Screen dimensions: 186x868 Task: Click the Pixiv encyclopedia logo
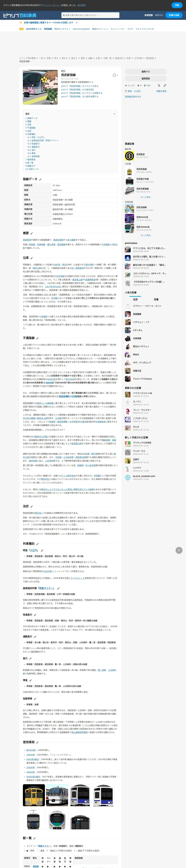click(x=20, y=15)
